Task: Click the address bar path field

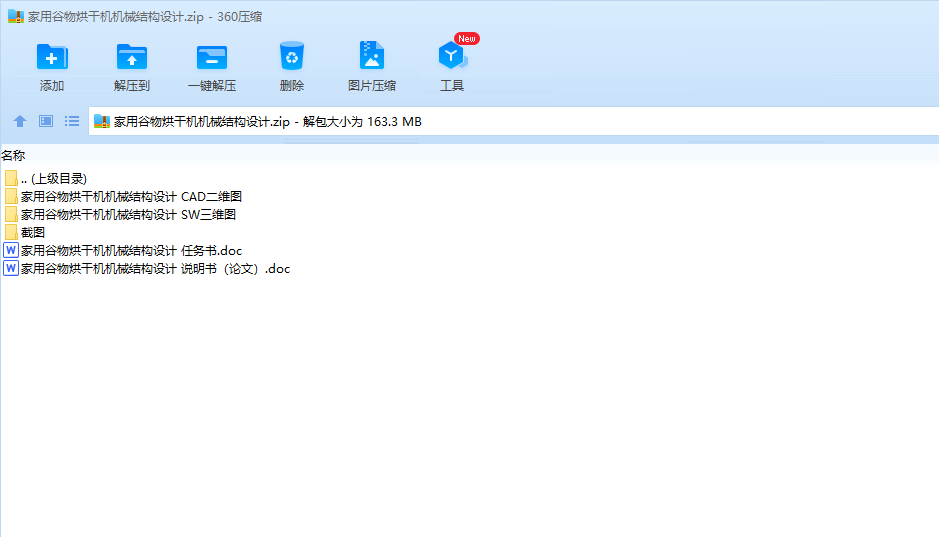Action: [514, 122]
